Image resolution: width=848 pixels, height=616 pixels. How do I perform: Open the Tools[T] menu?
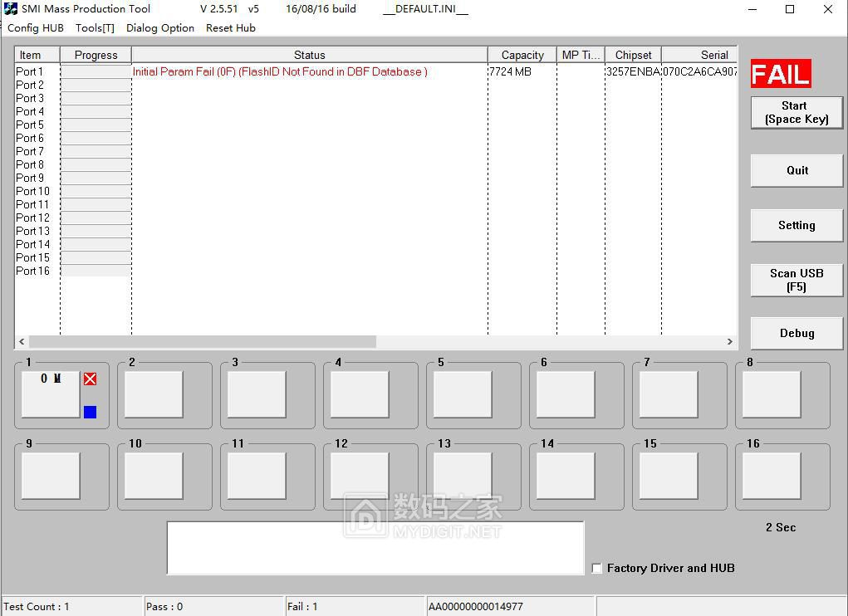tap(95, 28)
